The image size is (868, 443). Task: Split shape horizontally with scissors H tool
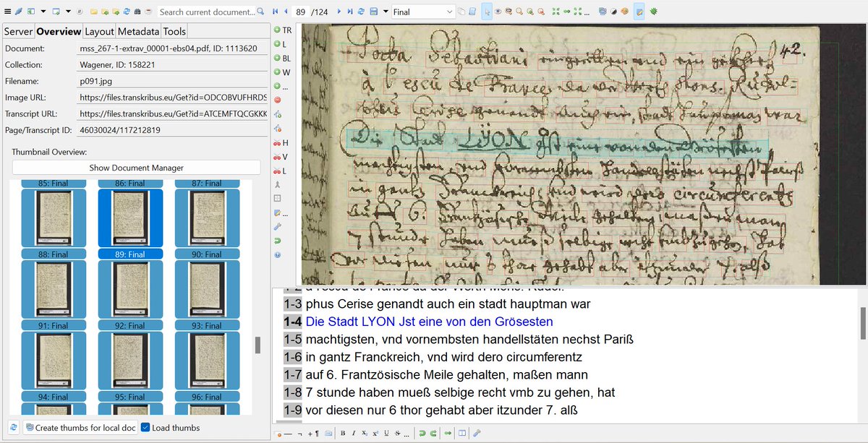tap(281, 143)
